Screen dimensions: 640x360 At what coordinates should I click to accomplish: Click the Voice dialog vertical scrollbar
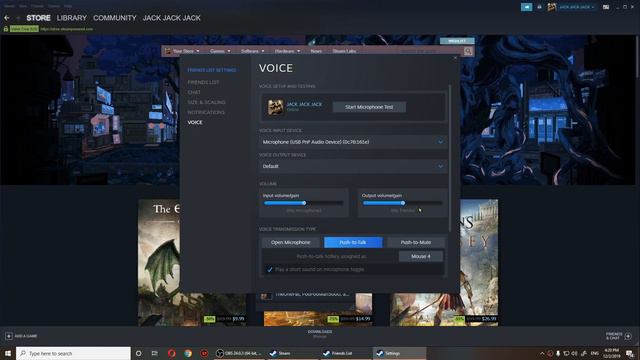click(450, 157)
